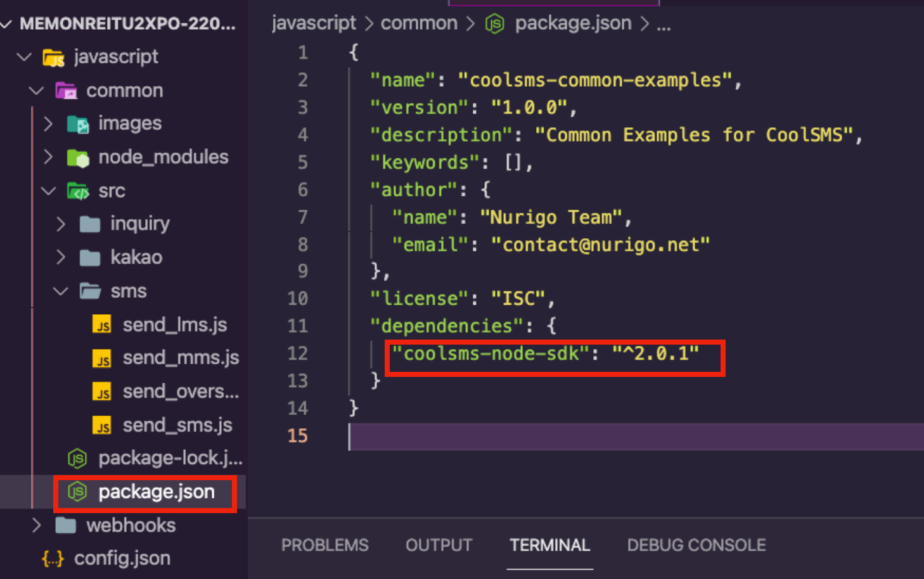The height and width of the screenshot is (579, 924).
Task: Click the "coolsms-common-examples" name value
Action: [x=596, y=80]
